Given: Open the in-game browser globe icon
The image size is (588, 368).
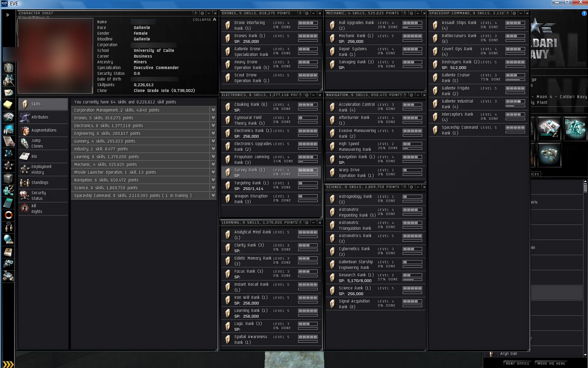Looking at the screenshot, I should click(9, 240).
